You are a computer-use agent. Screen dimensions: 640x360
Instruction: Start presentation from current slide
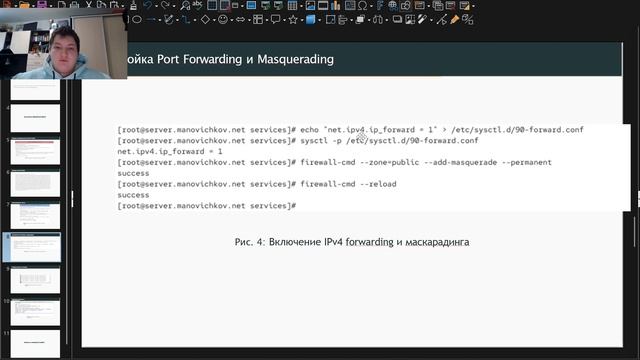(x=278, y=5)
